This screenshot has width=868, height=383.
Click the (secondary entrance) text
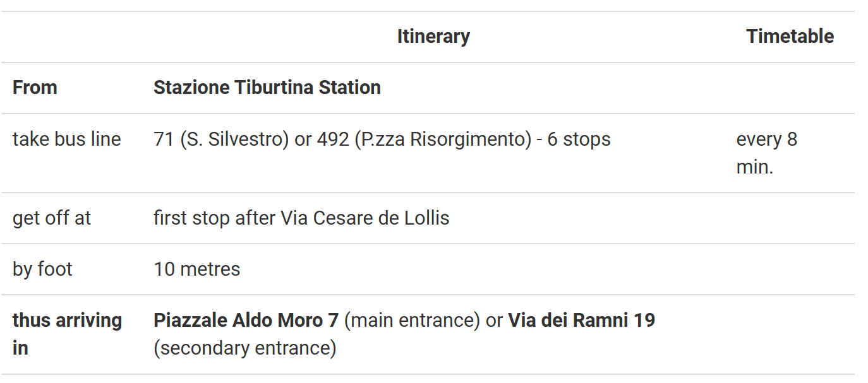[245, 348]
